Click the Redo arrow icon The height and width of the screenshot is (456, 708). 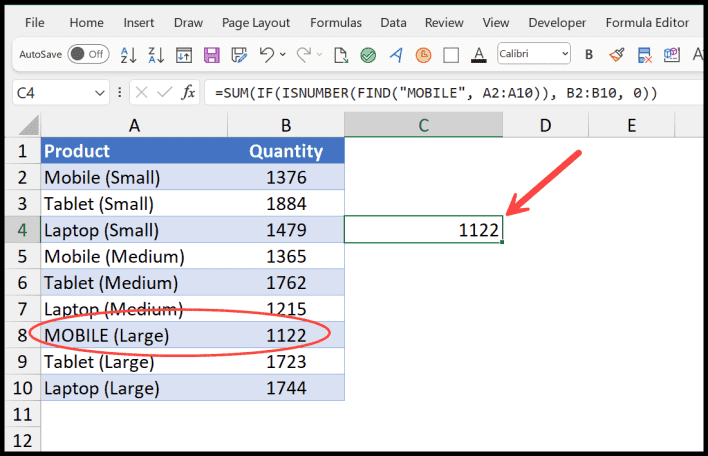[x=304, y=55]
